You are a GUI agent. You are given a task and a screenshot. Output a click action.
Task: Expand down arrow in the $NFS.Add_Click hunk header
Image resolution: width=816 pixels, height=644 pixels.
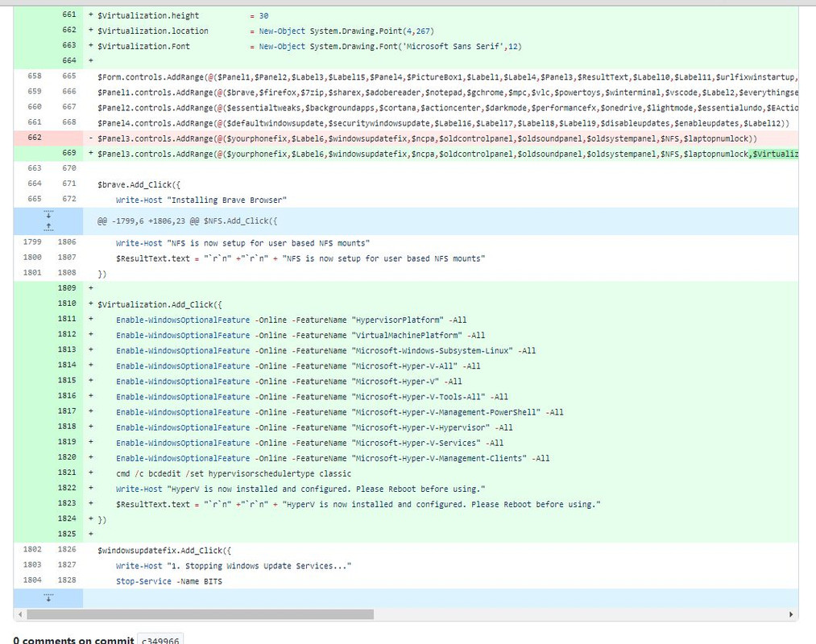point(48,214)
